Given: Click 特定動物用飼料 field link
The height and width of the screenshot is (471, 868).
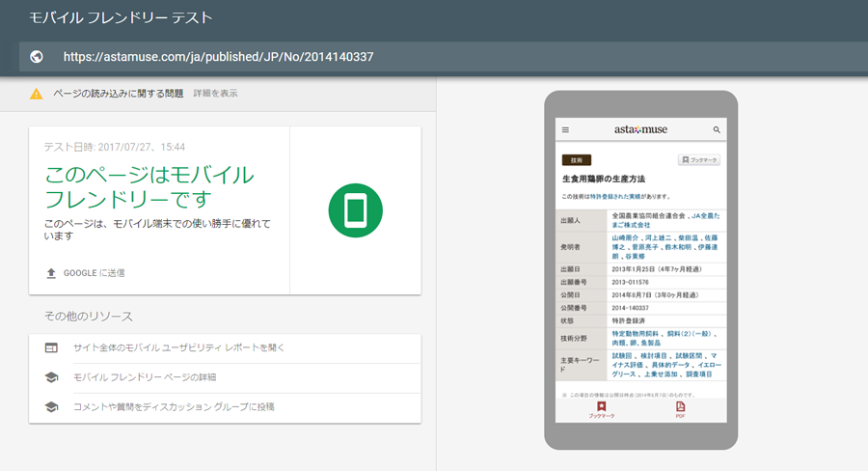Looking at the screenshot, I should pos(635,334).
